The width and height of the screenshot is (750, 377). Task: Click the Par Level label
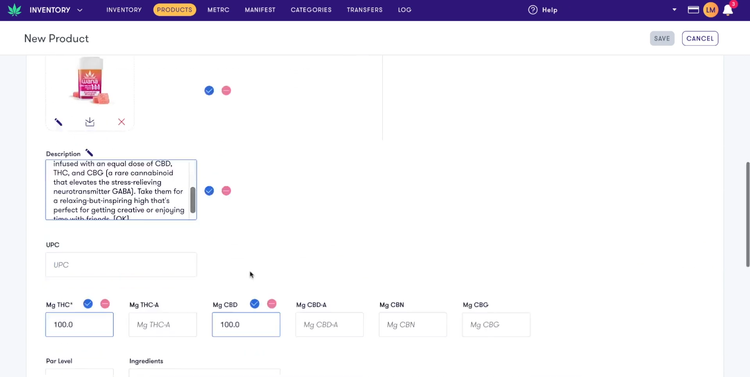pos(59,361)
